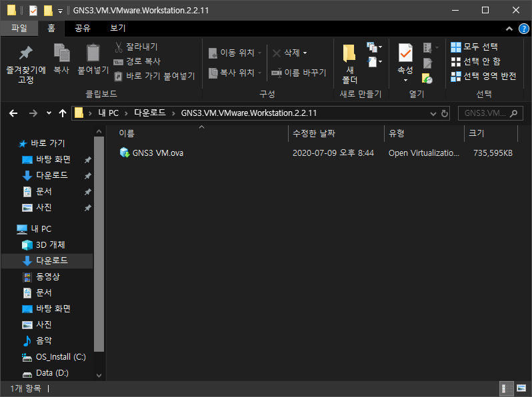Switch to the 공유 ribbon tab
Image resolution: width=532 pixels, height=397 pixels.
pyautogui.click(x=83, y=28)
